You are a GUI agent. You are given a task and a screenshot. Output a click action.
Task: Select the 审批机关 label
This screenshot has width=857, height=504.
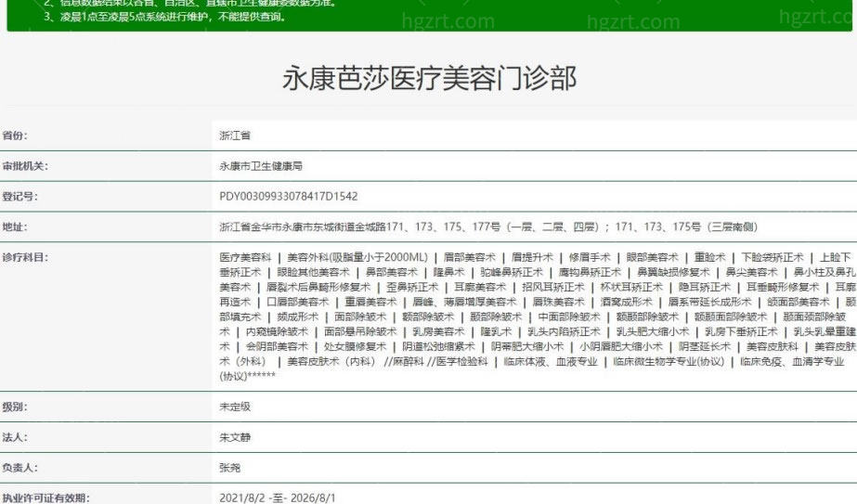[25, 166]
